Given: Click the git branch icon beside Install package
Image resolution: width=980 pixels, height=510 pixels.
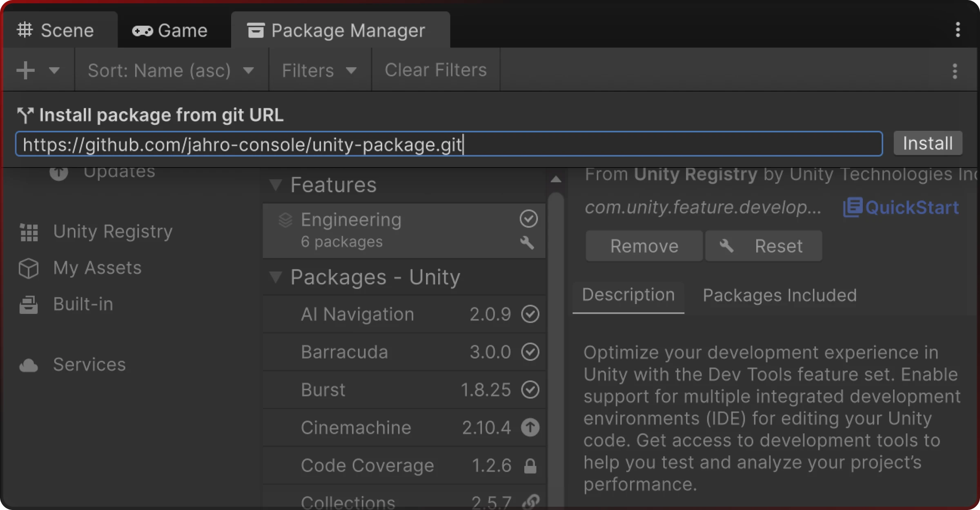Looking at the screenshot, I should pyautogui.click(x=25, y=115).
